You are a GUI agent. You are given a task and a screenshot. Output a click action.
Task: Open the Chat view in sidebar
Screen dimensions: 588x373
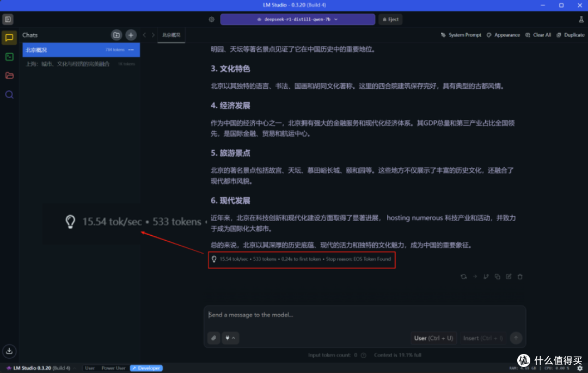tap(9, 38)
